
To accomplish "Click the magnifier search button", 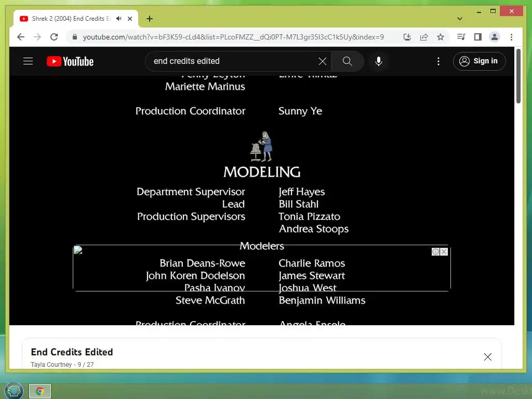I will (x=347, y=61).
